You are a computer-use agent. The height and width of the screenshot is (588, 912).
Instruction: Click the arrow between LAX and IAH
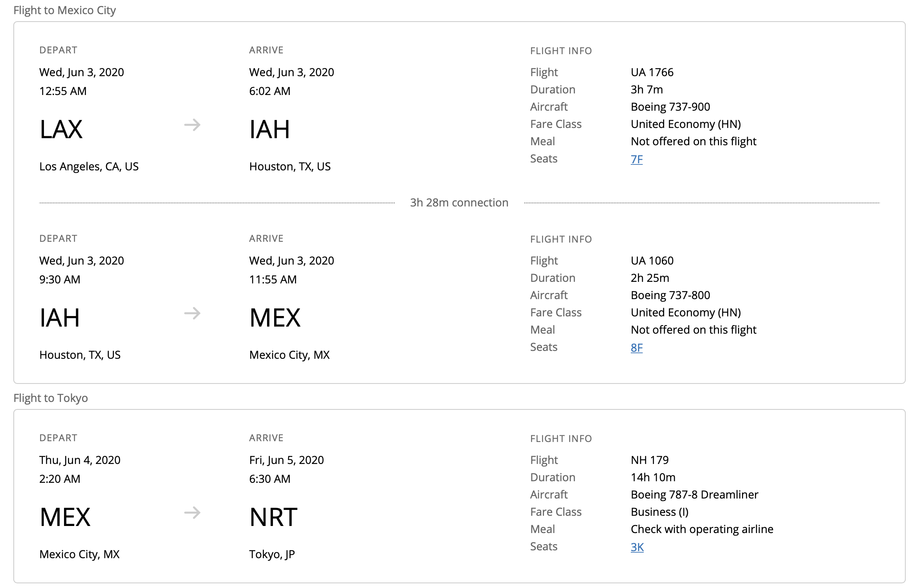[192, 125]
